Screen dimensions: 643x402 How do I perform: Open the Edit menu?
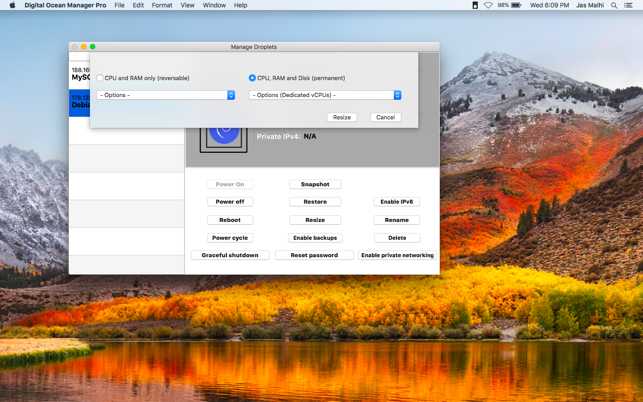point(138,5)
